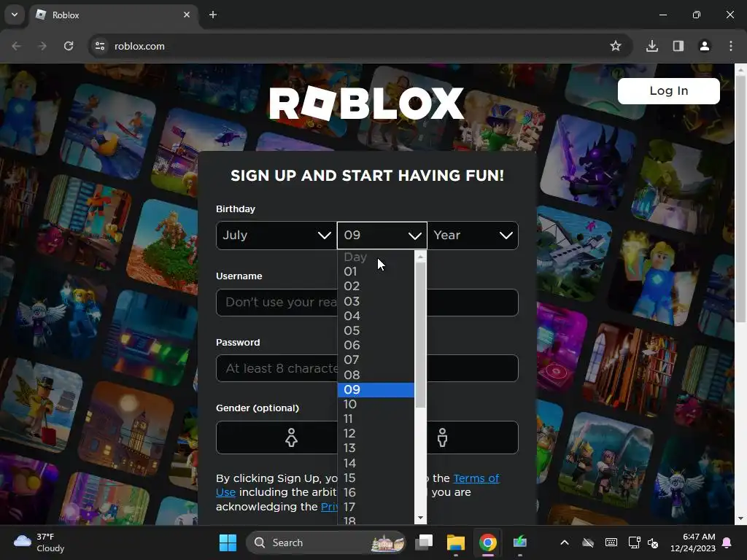Click the day list scroll-down arrow
This screenshot has height=560, width=747.
420,518
